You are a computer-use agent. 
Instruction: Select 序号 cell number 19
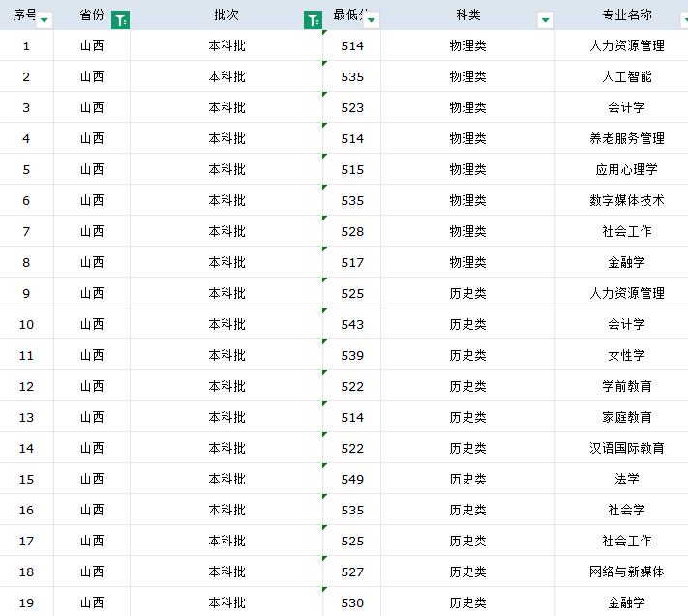point(27,602)
